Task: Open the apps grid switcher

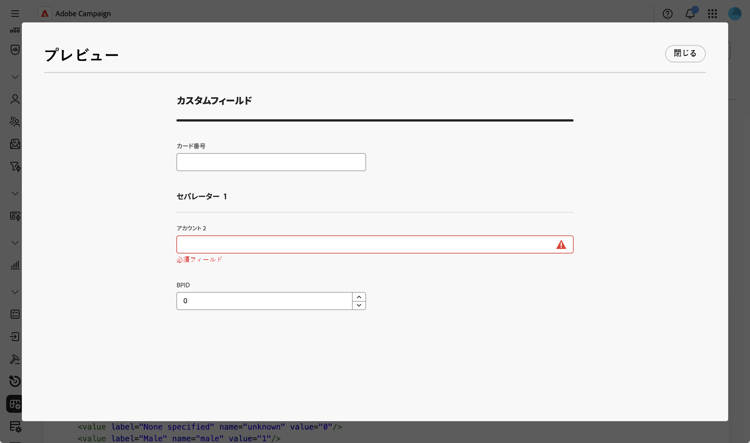Action: coord(712,14)
